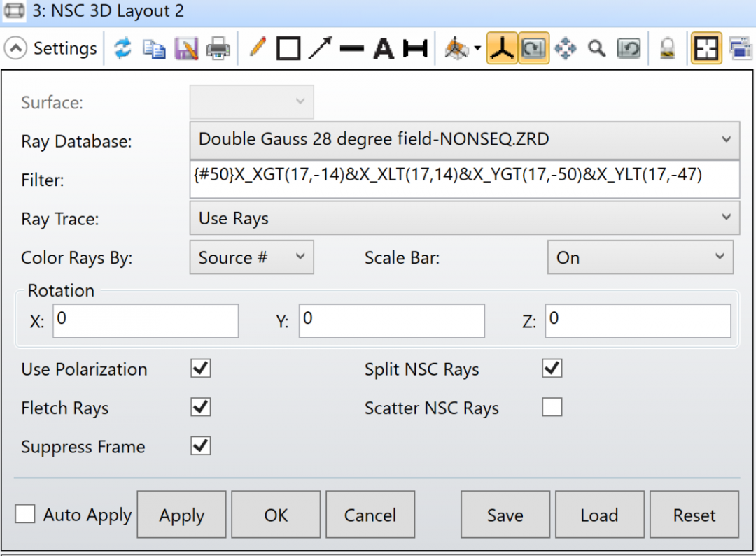756x556 pixels.
Task: Open the Ray Trace dropdown
Action: pos(465,218)
